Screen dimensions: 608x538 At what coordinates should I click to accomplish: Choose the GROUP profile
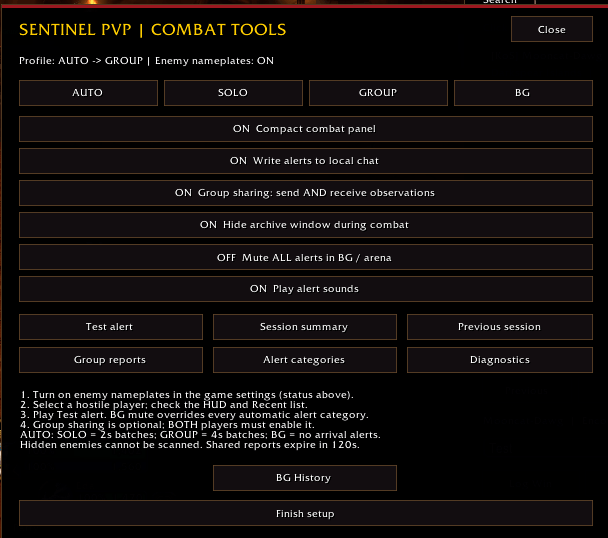[378, 93]
